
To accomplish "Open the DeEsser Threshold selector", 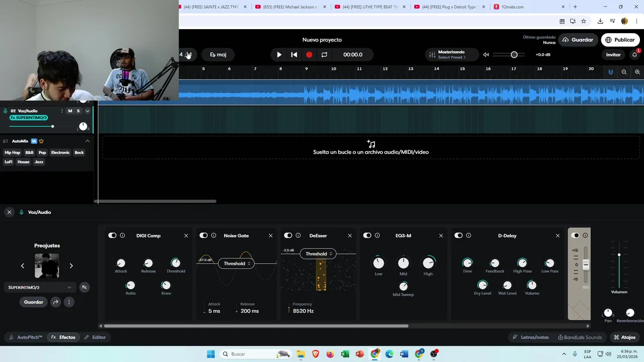I will pyautogui.click(x=319, y=254).
